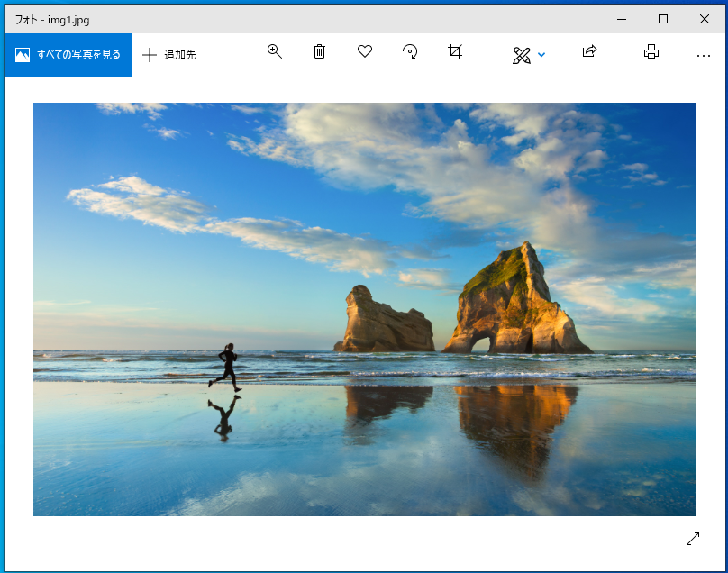
Task: Expand the Edit & Create dropdown arrow
Action: (x=541, y=55)
